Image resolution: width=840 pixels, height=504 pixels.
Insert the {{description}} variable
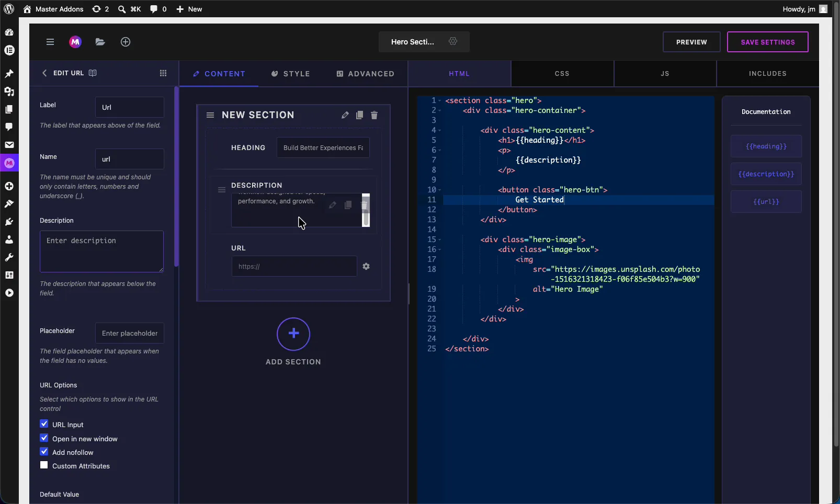click(766, 174)
